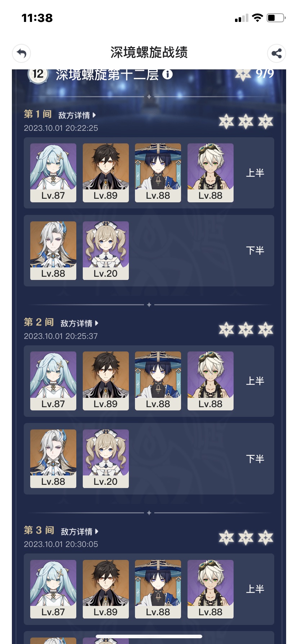Expand 敌方详情 for chamber 3

(80, 532)
